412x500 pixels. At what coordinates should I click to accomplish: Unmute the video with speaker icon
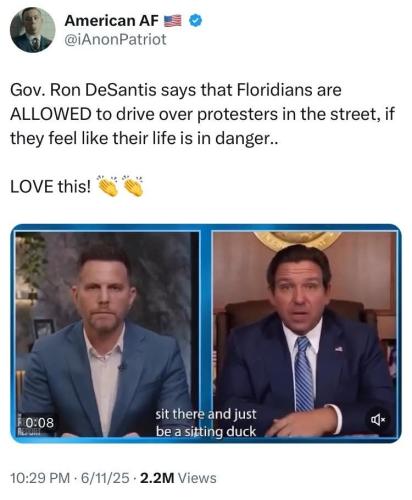click(378, 420)
